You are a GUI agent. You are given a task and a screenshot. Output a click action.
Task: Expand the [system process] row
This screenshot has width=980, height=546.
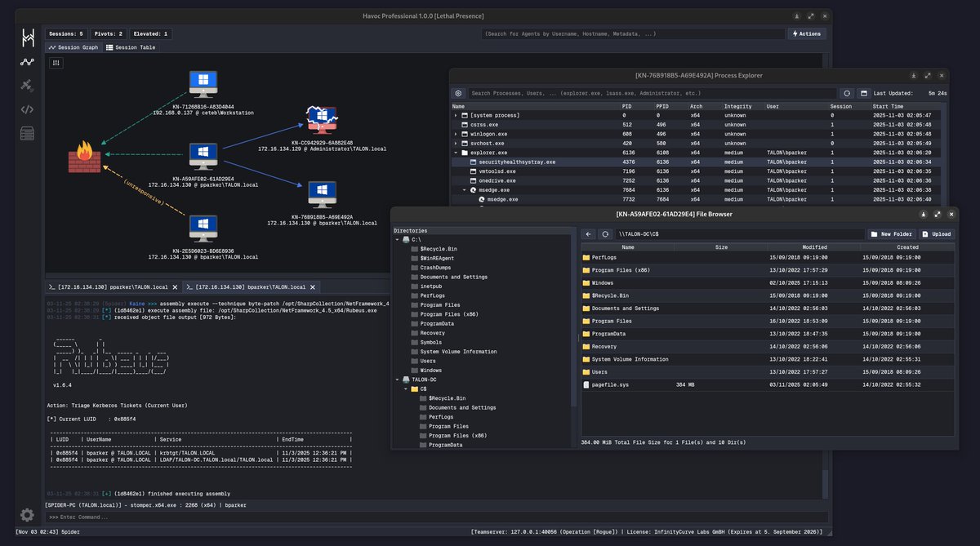tap(457, 115)
